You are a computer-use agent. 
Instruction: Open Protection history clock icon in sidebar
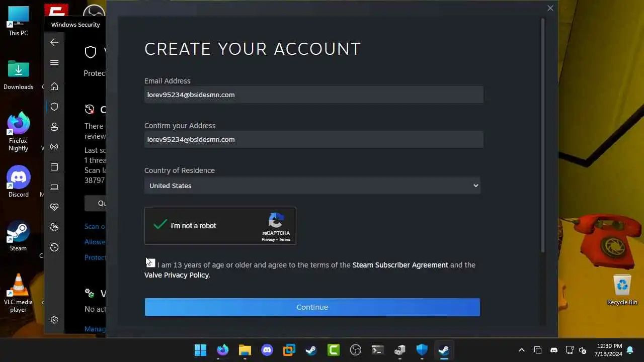tap(54, 247)
